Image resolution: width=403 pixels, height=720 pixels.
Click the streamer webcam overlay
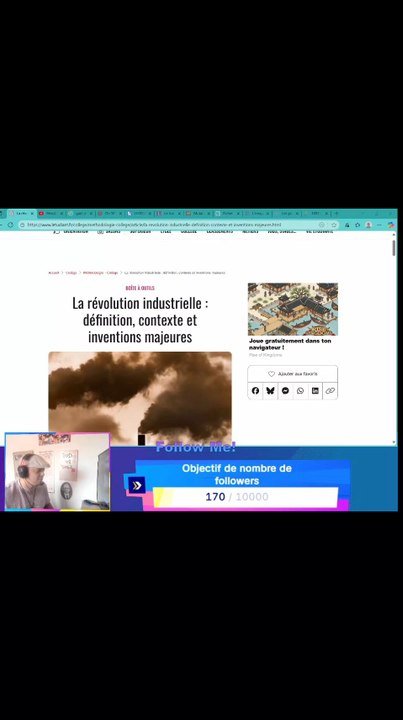tap(57, 471)
